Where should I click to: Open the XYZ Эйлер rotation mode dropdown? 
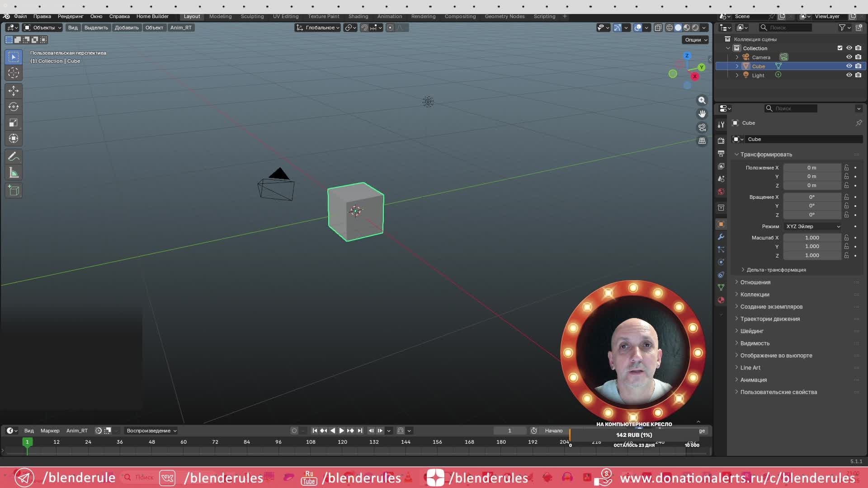(x=812, y=226)
